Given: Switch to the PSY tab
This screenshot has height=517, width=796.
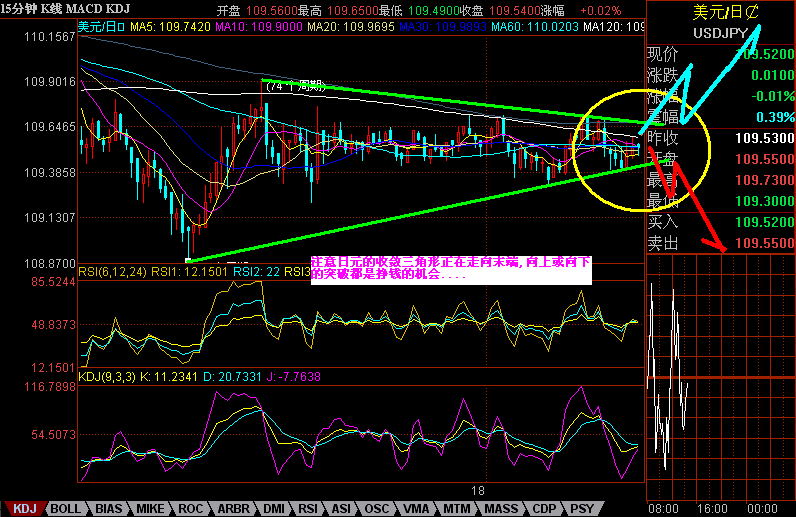Looking at the screenshot, I should click(582, 508).
